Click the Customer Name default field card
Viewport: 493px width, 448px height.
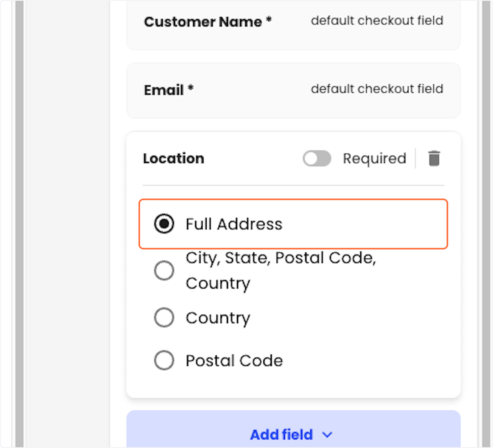293,25
